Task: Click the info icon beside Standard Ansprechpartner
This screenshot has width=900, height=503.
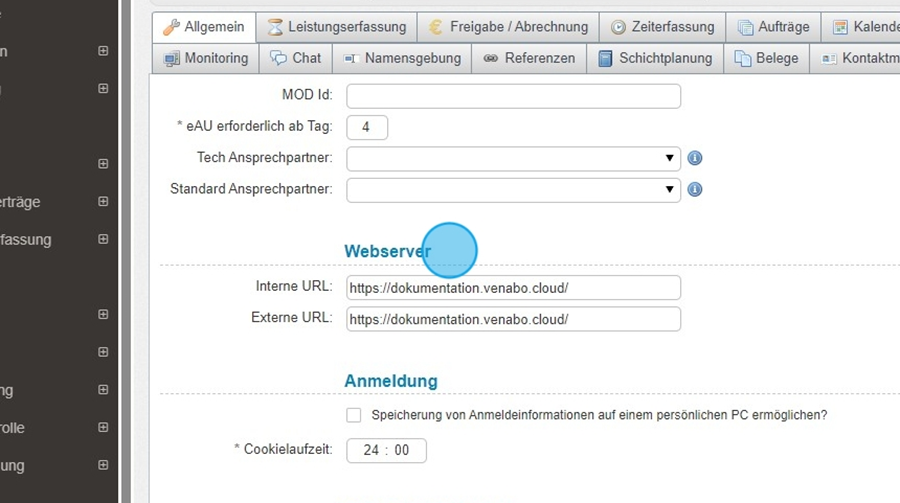Action: coord(695,189)
